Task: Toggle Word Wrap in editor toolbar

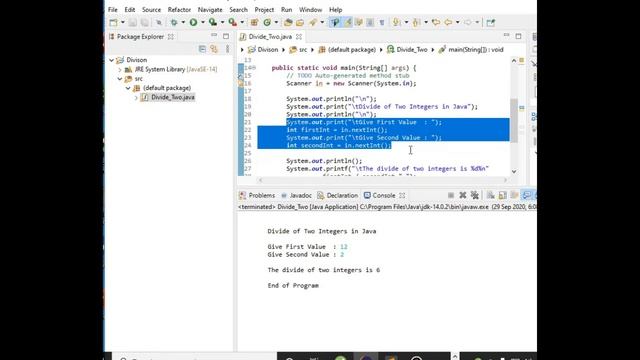Action: (359, 22)
